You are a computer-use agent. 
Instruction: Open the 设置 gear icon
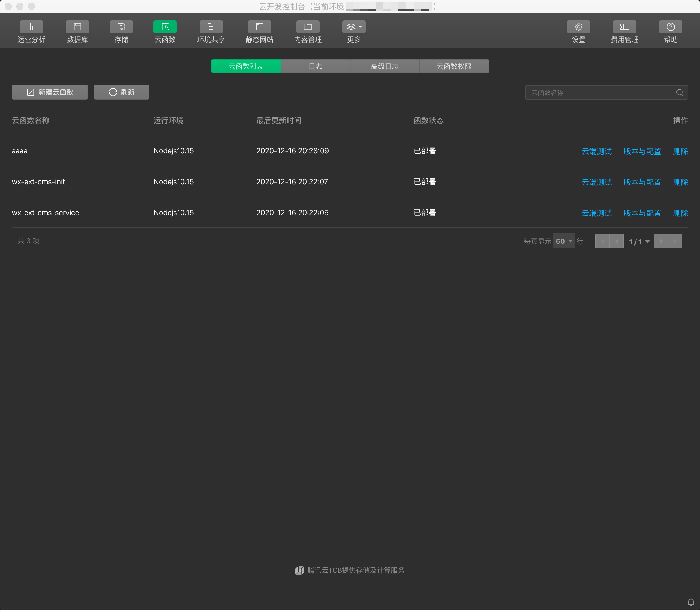[x=578, y=27]
